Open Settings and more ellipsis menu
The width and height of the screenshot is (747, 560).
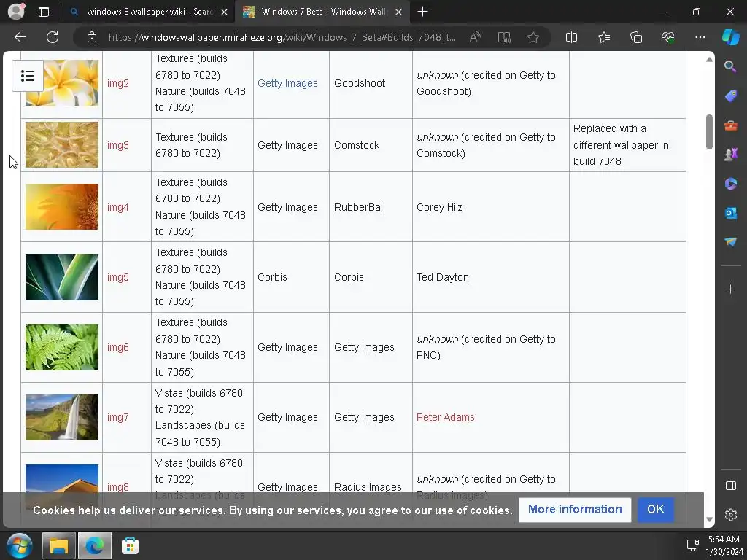click(700, 37)
